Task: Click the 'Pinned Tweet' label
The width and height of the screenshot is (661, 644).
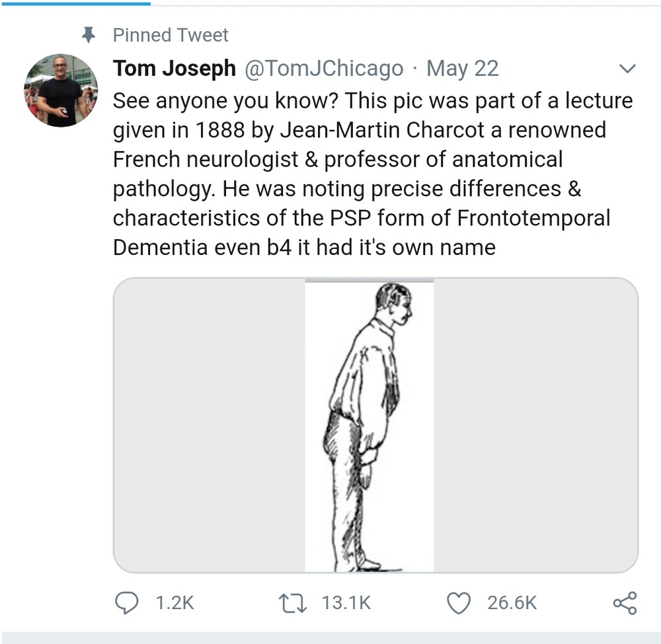Action: (x=171, y=34)
